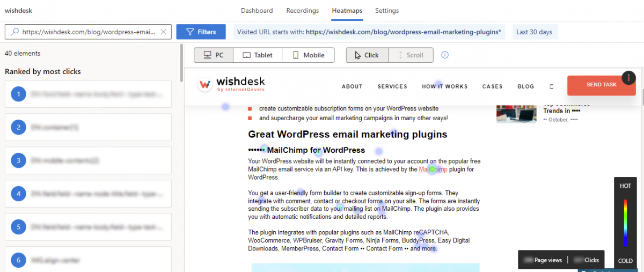The width and height of the screenshot is (644, 272).
Task: Switch heatmap to PC device view
Action: 214,55
